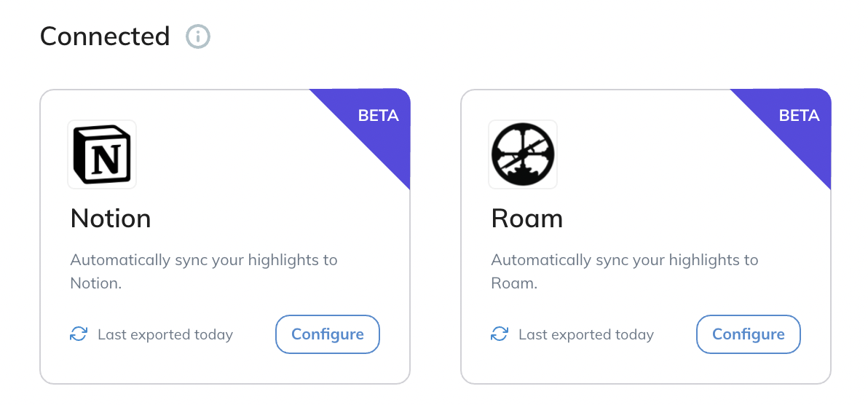Click the word Notion in the Notion description

[95, 283]
